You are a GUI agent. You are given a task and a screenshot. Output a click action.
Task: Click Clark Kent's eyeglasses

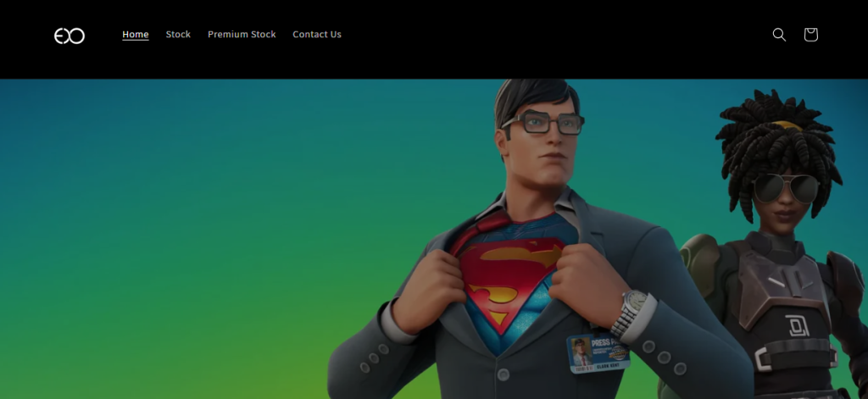[x=543, y=124]
